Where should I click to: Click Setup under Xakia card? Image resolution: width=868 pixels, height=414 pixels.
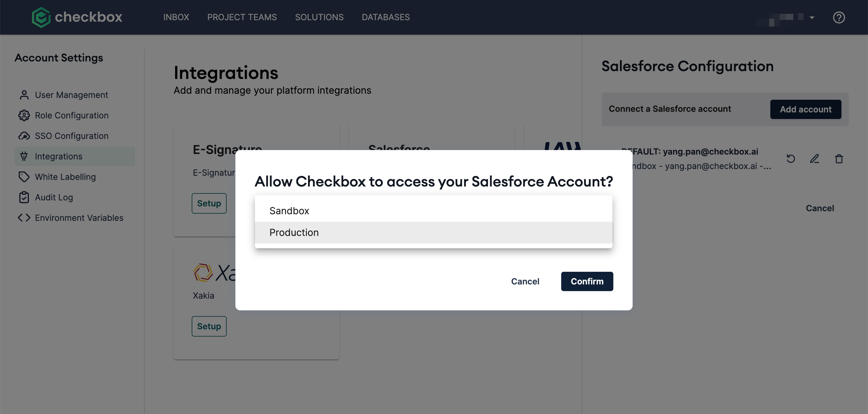point(209,326)
